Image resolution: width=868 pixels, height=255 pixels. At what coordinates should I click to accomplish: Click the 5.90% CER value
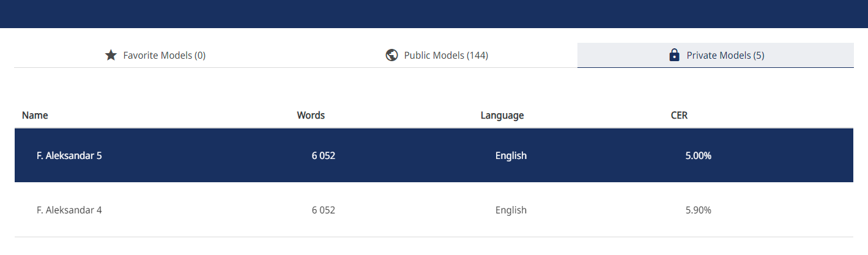tap(698, 210)
